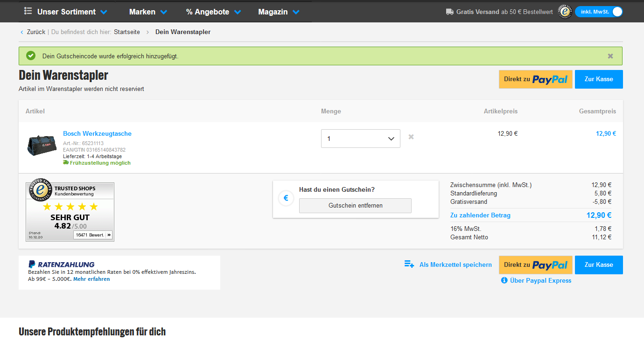Open the Trusted Shops rating badge

coord(70,212)
